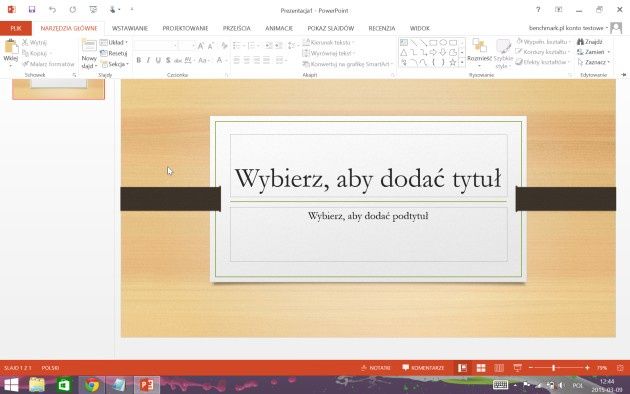630x394 pixels.
Task: Select the rectangle shape in shapes gallery
Action: coord(433,42)
